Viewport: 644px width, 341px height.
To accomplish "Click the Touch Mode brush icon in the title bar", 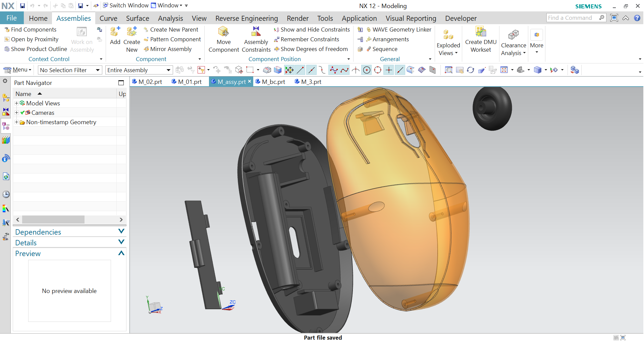I will point(96,6).
